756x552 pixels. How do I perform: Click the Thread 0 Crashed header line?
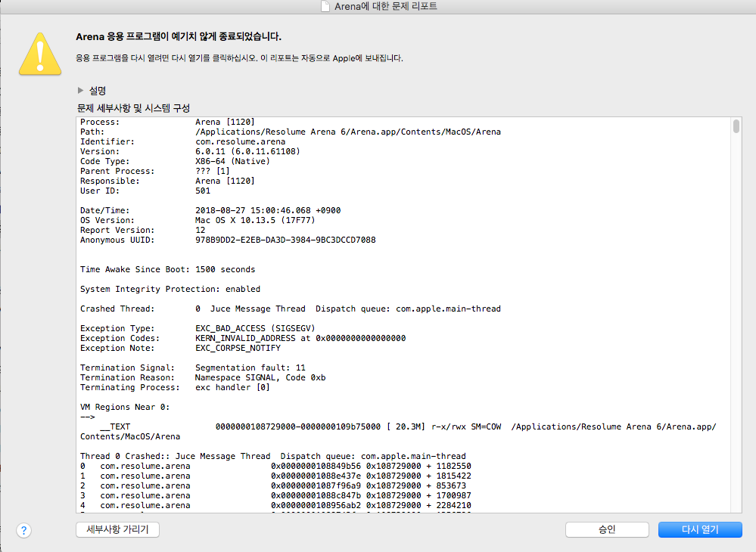coord(272,456)
